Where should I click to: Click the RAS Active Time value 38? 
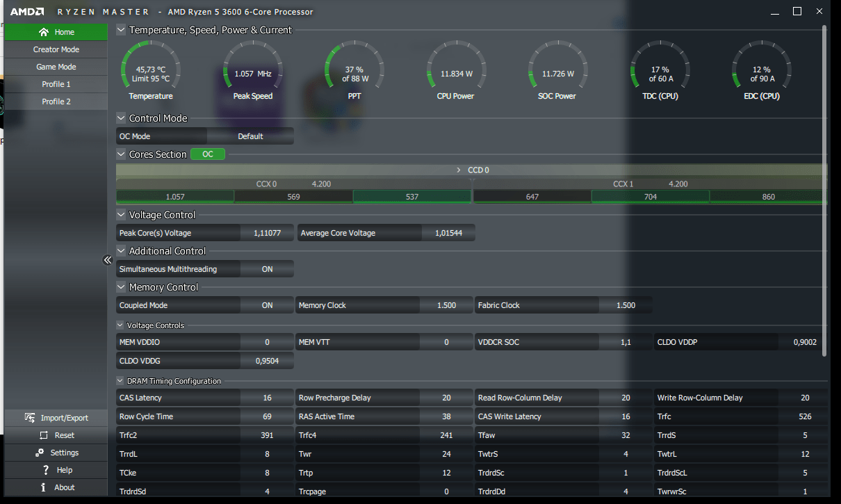446,416
